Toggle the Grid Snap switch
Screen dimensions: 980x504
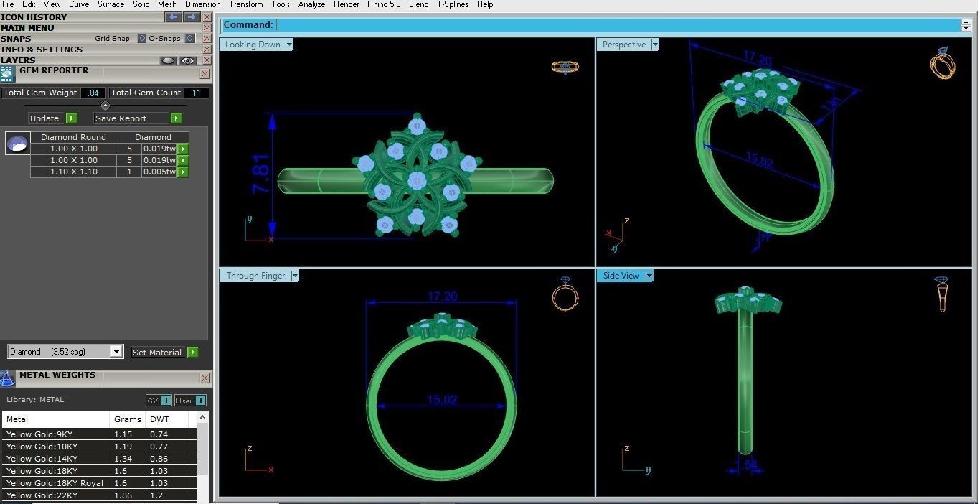(142, 39)
